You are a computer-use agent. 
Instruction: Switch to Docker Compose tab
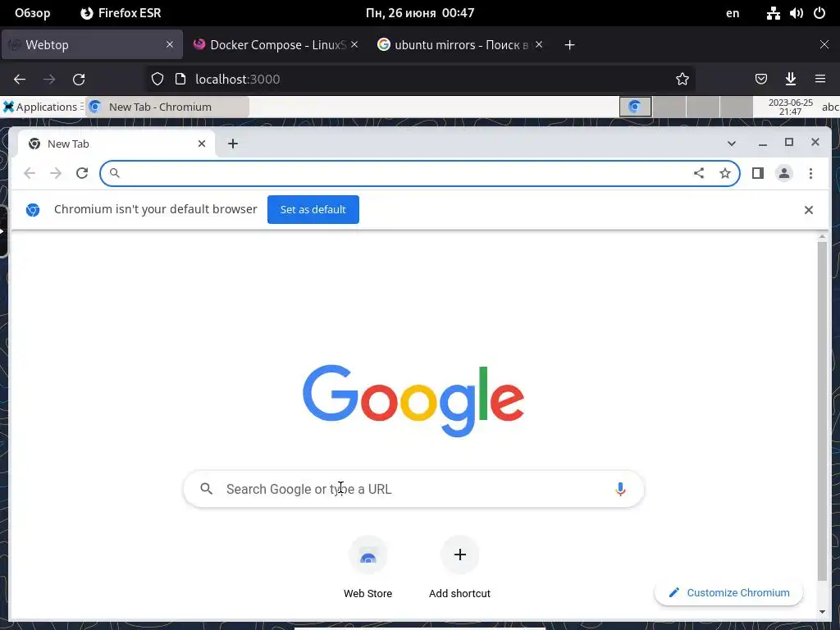(x=276, y=44)
